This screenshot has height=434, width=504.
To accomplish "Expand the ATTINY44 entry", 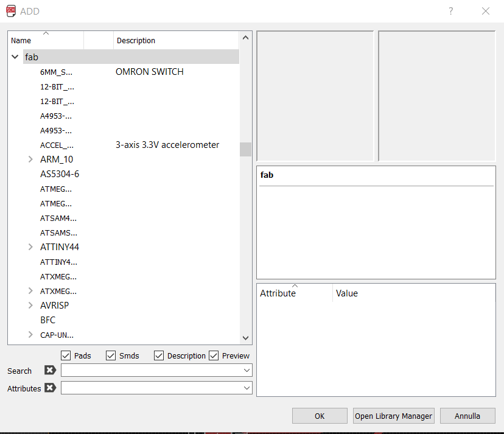I will 30,247.
